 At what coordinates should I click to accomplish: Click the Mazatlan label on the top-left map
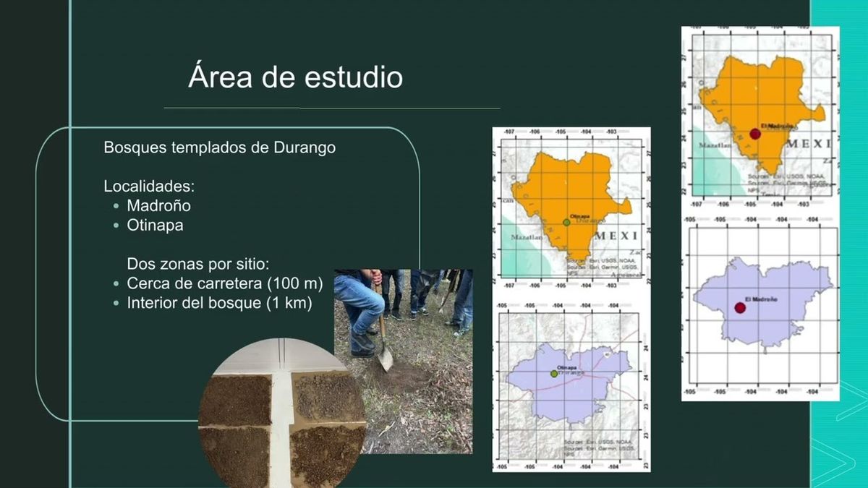[527, 236]
